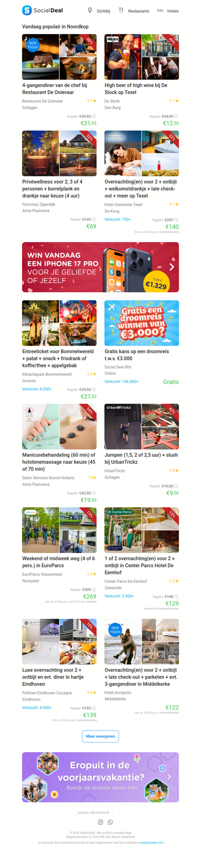Open the Restaurants menu link
This screenshot has width=201, height=868.
[x=139, y=11]
